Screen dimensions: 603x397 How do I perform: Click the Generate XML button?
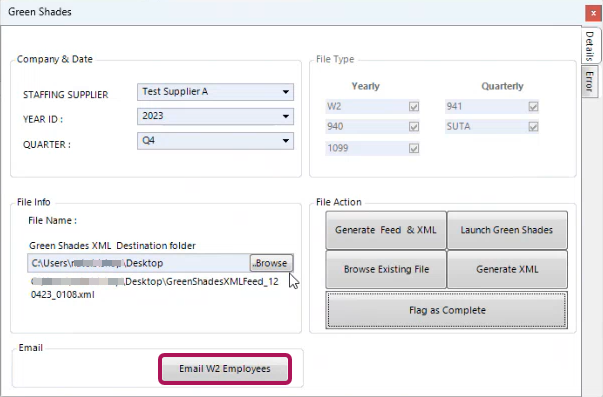507,269
